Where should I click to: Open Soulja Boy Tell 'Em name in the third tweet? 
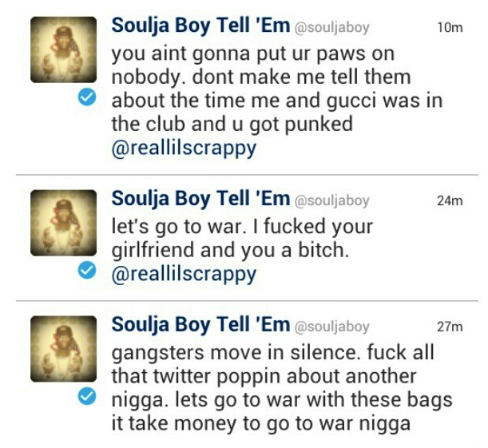click(200, 325)
